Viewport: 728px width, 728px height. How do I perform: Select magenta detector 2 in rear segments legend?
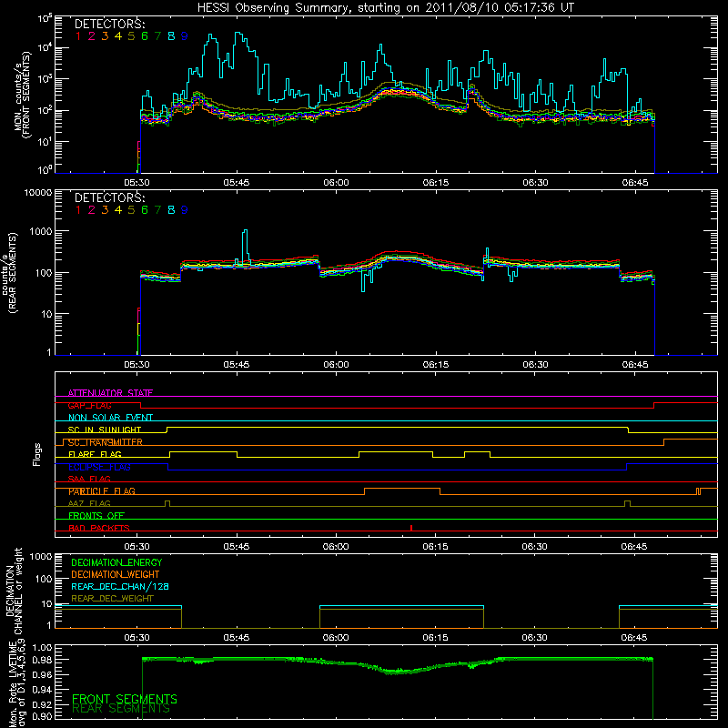[92, 210]
